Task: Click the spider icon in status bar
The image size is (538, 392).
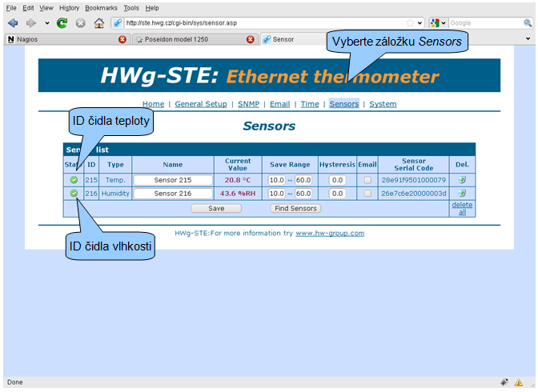Action: 504,382
